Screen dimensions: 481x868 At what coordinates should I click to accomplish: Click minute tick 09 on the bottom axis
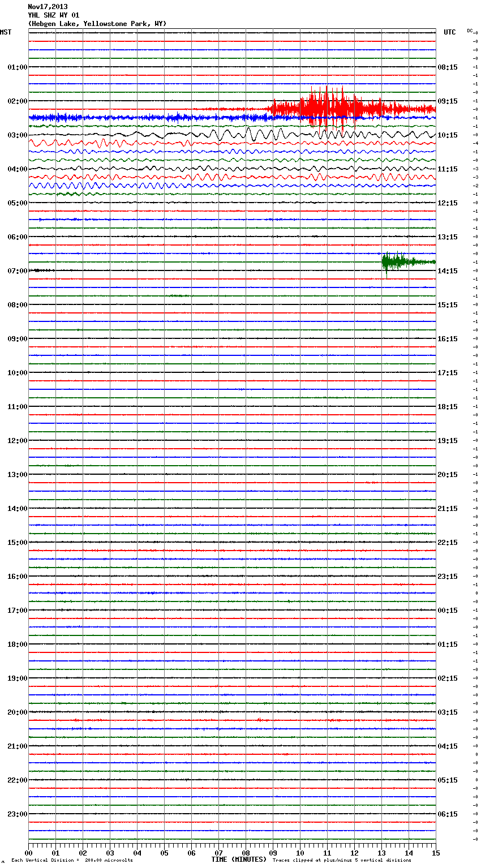(x=273, y=853)
